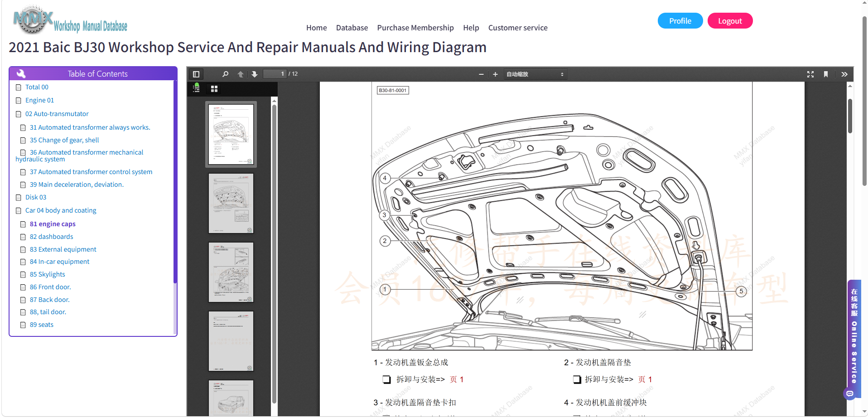Viewport: 868px width, 418px height.
Task: Open the Home menu item
Action: (317, 28)
